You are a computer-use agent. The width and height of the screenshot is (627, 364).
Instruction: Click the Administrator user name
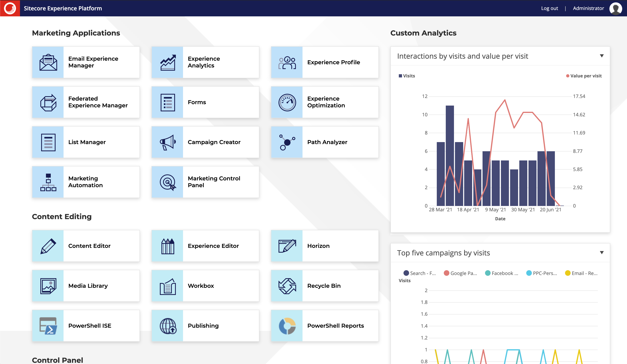point(588,8)
